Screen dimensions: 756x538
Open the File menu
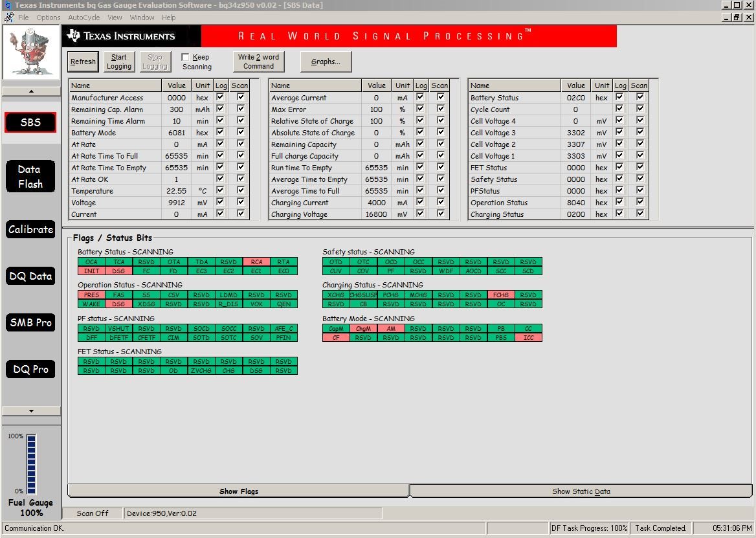click(23, 17)
